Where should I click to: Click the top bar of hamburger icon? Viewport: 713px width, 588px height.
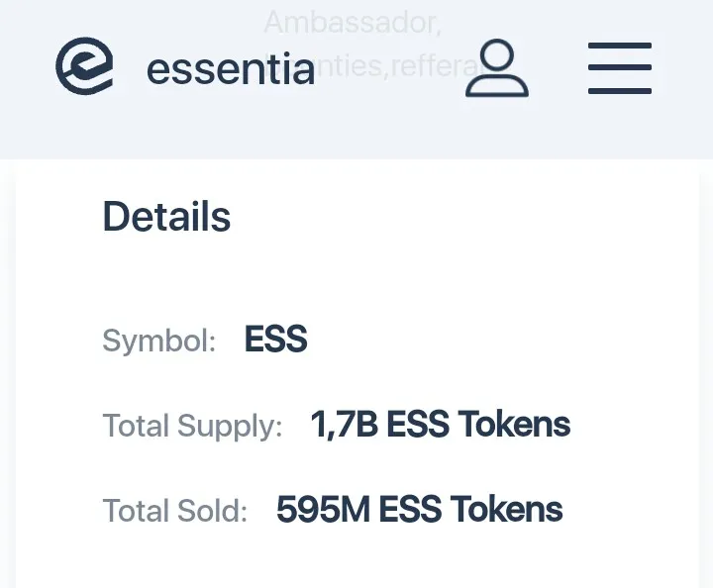pyautogui.click(x=620, y=46)
